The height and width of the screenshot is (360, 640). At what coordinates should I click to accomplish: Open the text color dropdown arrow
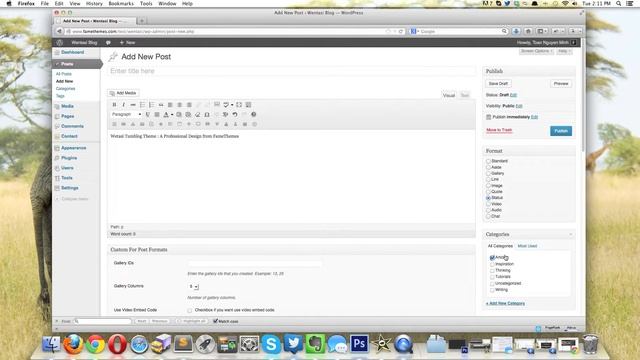pos(172,115)
